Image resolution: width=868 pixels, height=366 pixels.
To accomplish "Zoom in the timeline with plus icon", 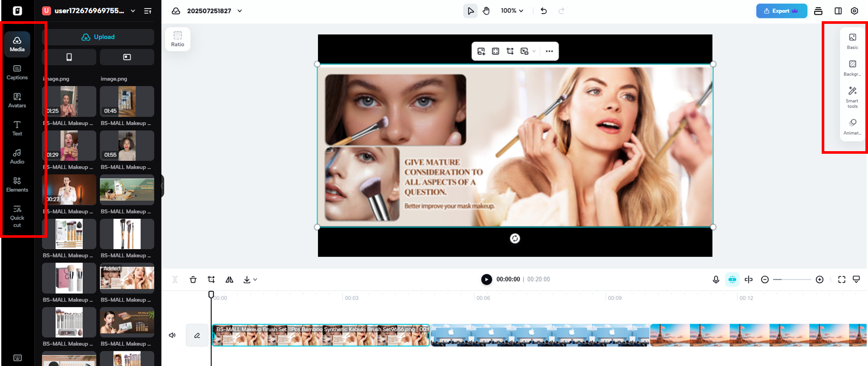I will pos(820,279).
